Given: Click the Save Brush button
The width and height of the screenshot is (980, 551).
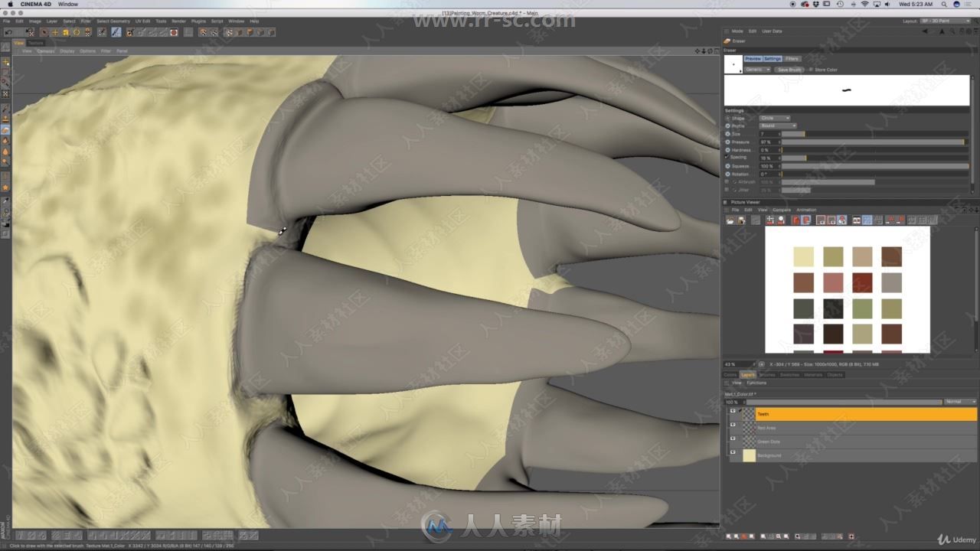Looking at the screenshot, I should tap(789, 70).
